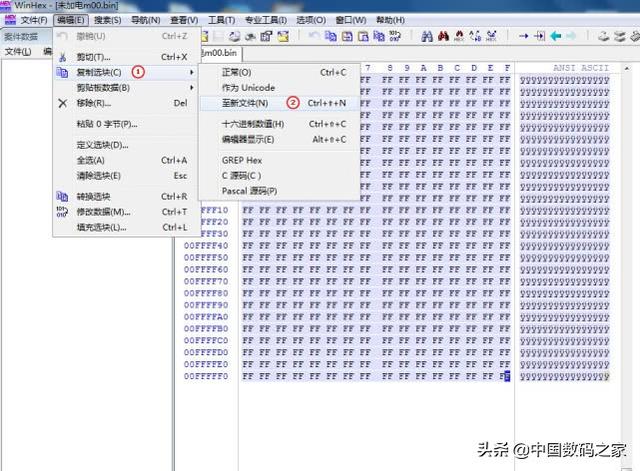Open the 窗口(W) menu
640x471 pixels.
[351, 20]
